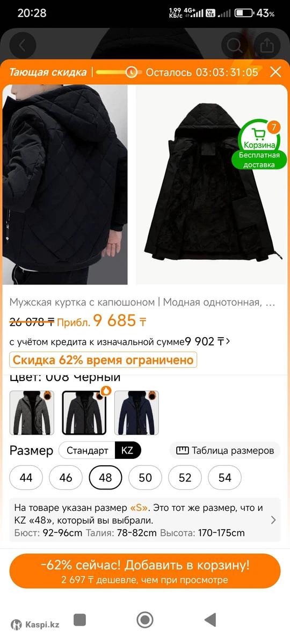Open Таблица размеров size table

[x=225, y=450]
